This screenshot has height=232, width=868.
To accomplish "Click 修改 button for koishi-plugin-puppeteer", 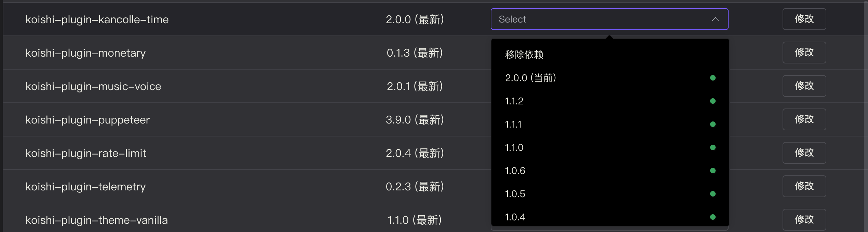I will (x=804, y=119).
